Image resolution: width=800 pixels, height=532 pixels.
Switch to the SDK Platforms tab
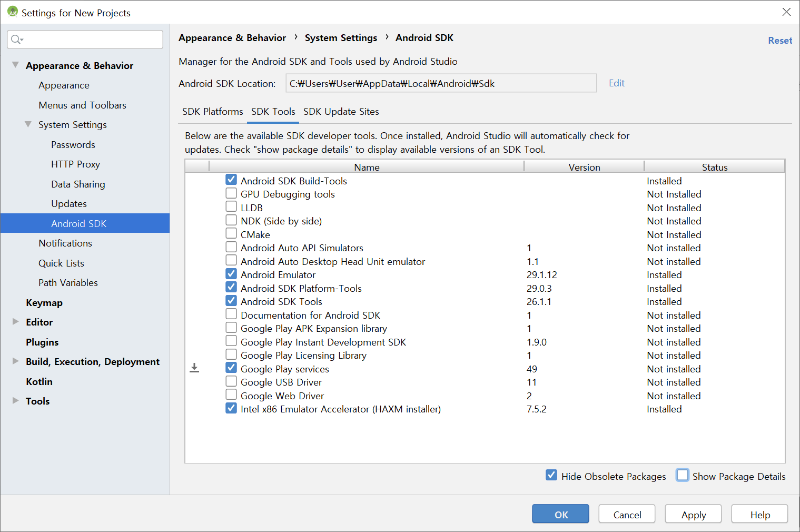[x=213, y=112]
